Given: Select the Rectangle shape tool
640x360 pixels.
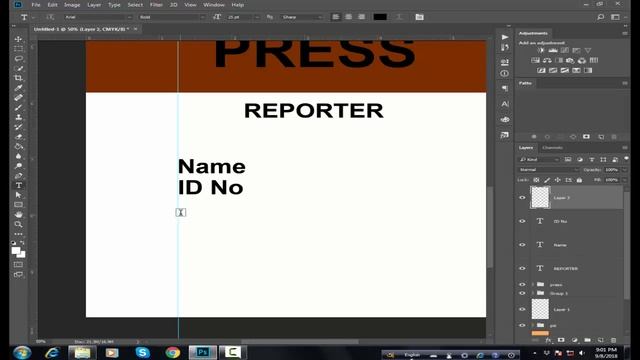Looking at the screenshot, I should point(18,205).
